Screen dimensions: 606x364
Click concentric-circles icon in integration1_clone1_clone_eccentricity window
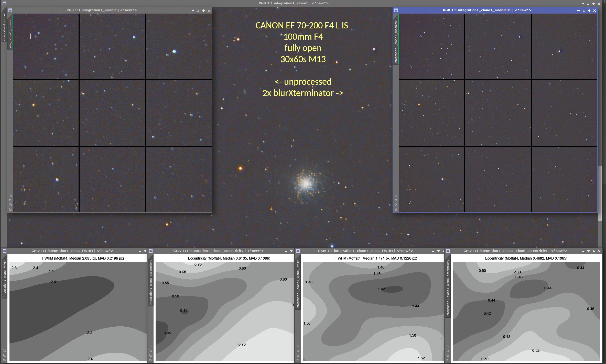tap(448, 360)
